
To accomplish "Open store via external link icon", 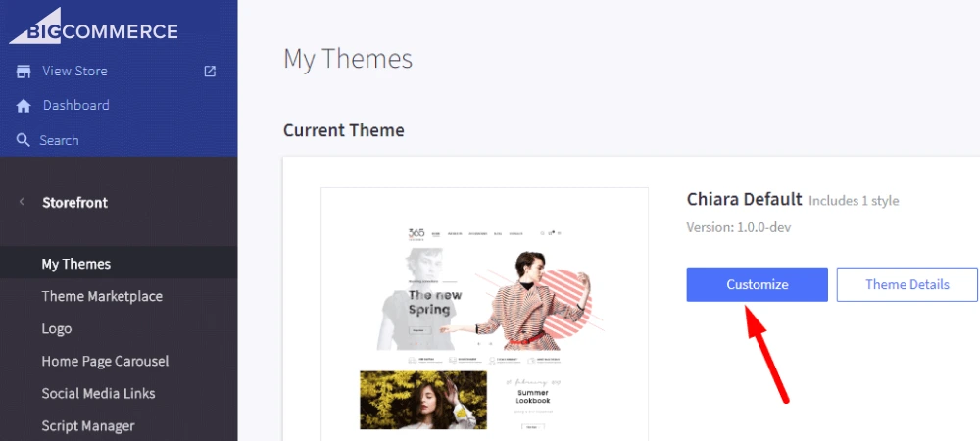I will click(210, 72).
